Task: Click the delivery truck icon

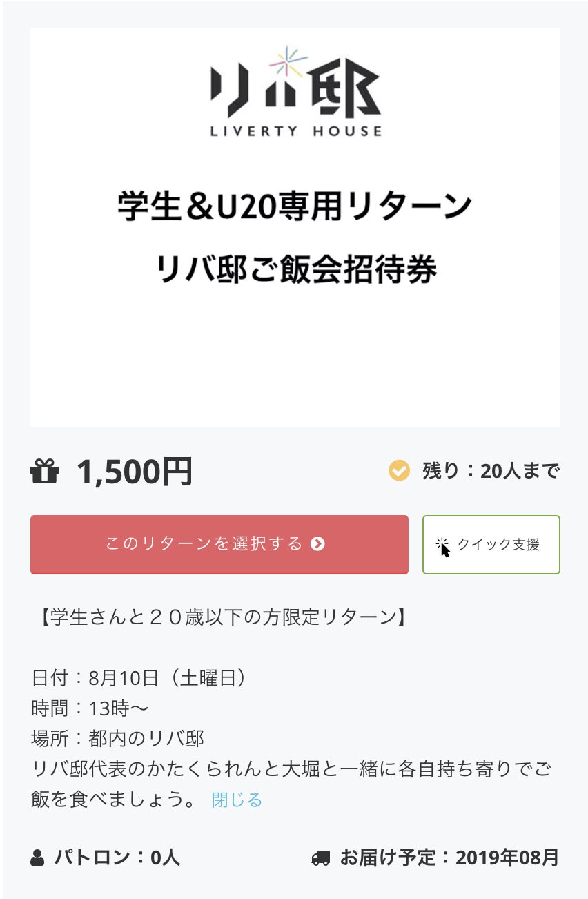Action: (x=321, y=858)
